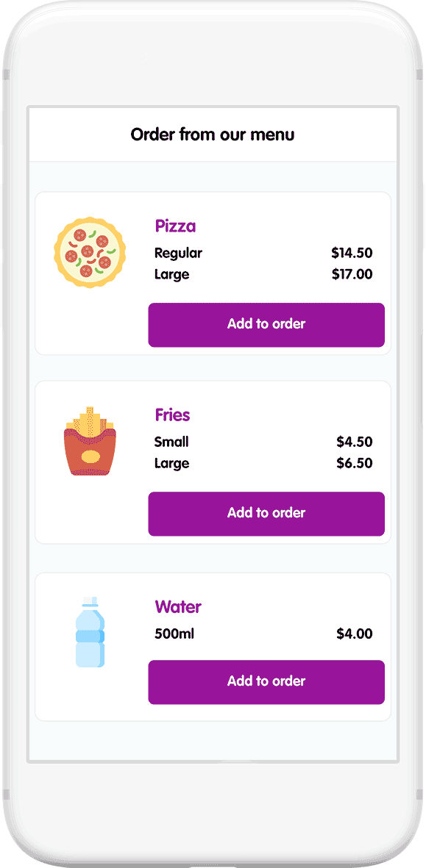426x868 pixels.
Task: Choose the Regular pizza size
Action: (178, 253)
